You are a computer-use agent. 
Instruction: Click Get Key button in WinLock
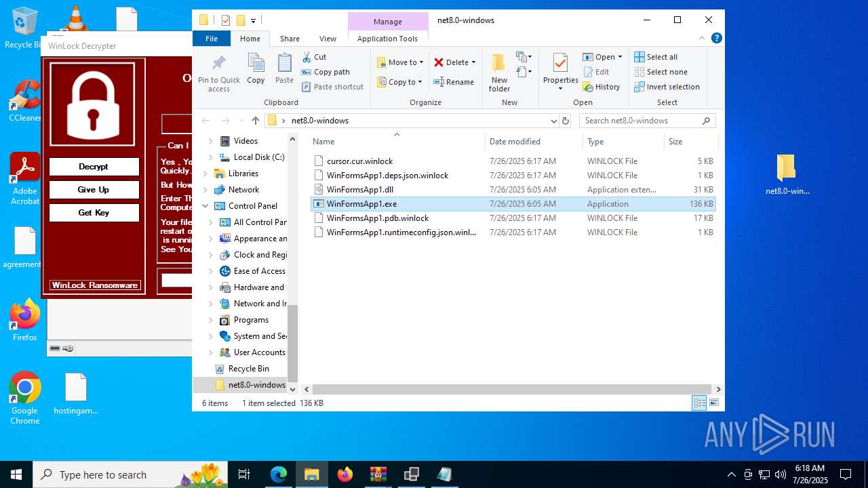94,213
